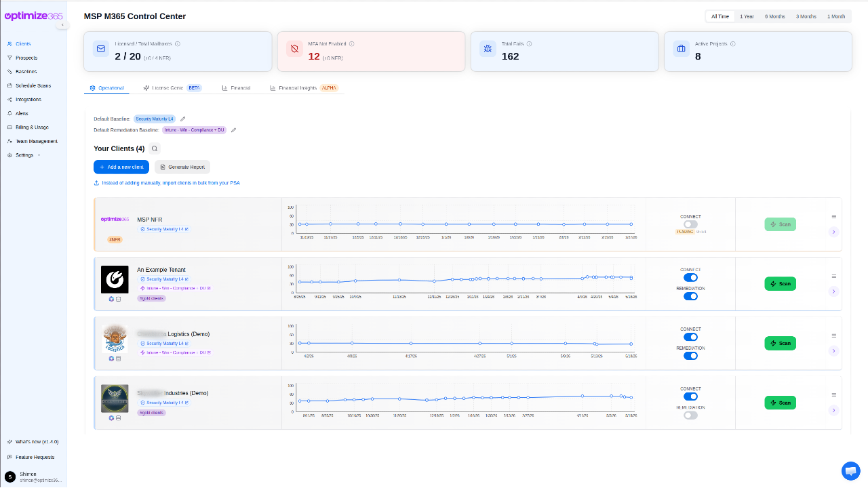Expand the Settings sidebar submenu

24,155
